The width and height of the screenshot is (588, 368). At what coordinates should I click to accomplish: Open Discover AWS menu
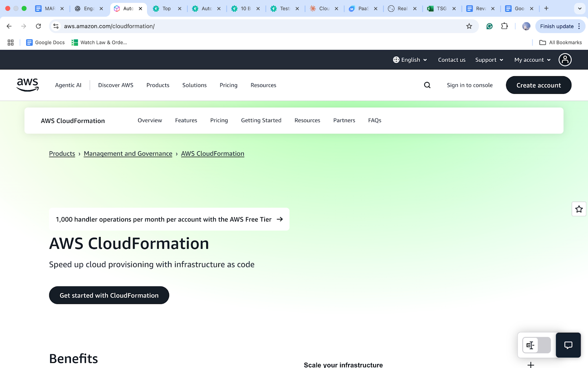click(x=116, y=85)
